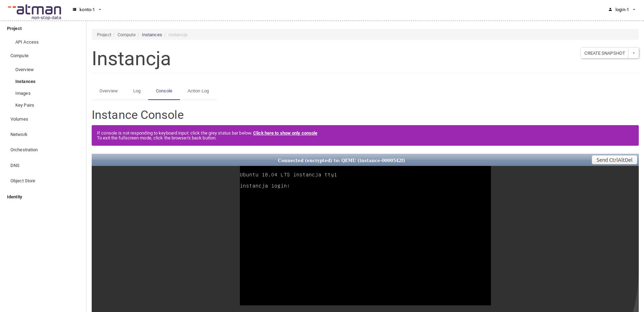Click the grey console status bar
The height and width of the screenshot is (312, 644).
[341, 160]
